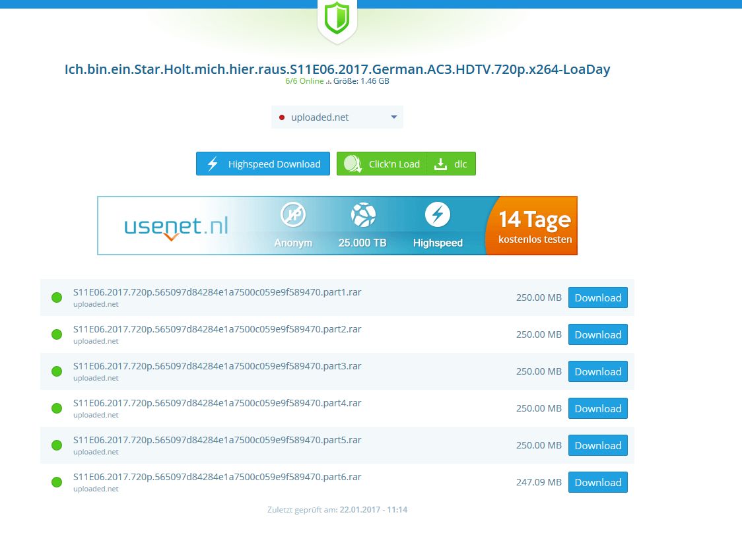Click the 6/6 Online status text
Image resolution: width=742 pixels, height=560 pixels.
tap(304, 81)
